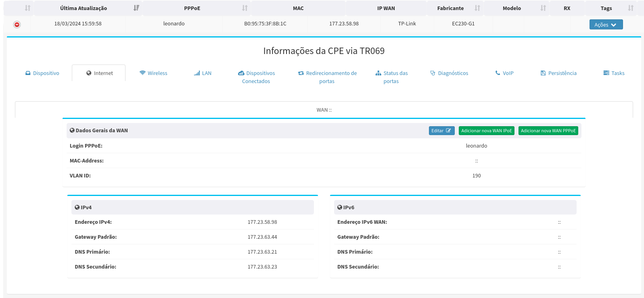This screenshot has height=298, width=644.
Task: Click leonardo in the PPPoE column
Action: [x=174, y=23]
